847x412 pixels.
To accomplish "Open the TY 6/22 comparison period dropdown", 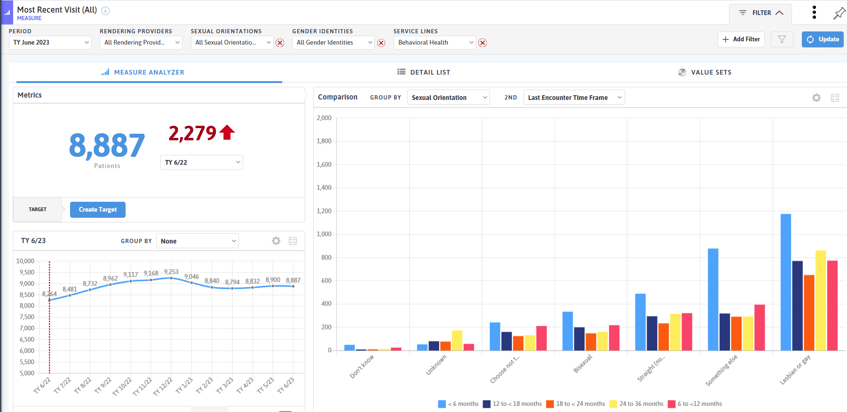I will (201, 162).
